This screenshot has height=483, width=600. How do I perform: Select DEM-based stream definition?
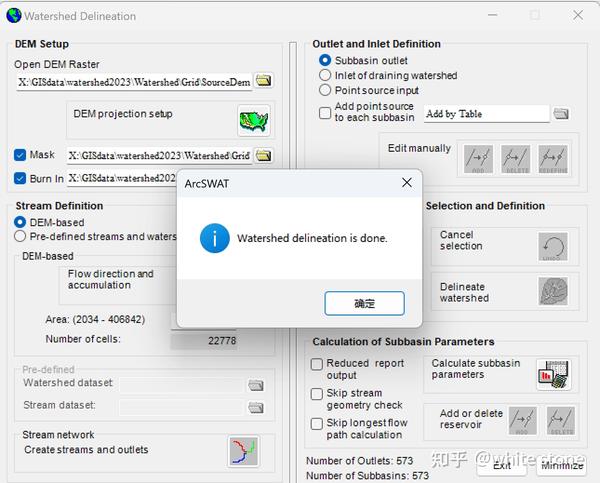(x=20, y=222)
